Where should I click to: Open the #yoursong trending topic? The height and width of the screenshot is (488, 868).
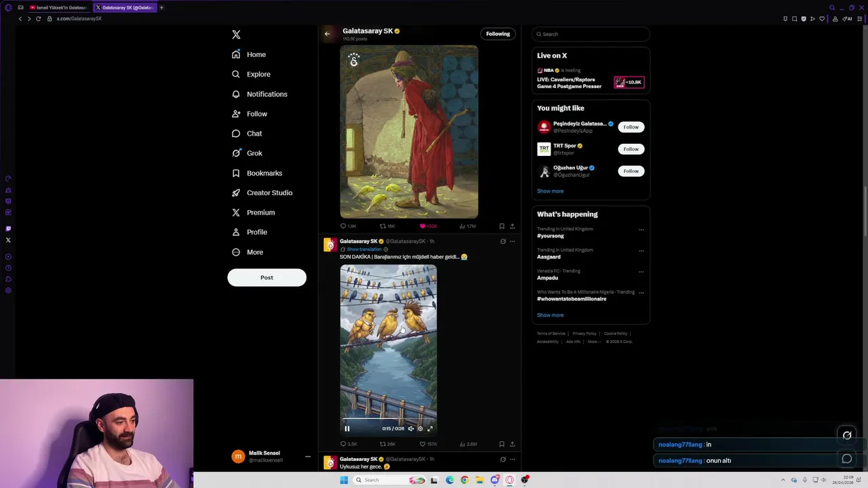click(x=551, y=236)
